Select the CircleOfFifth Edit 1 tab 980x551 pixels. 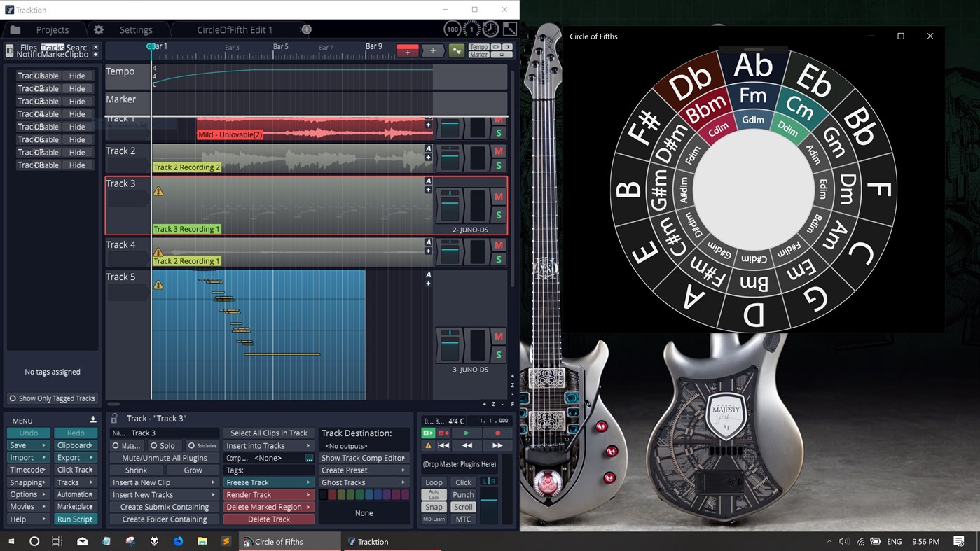pyautogui.click(x=235, y=29)
